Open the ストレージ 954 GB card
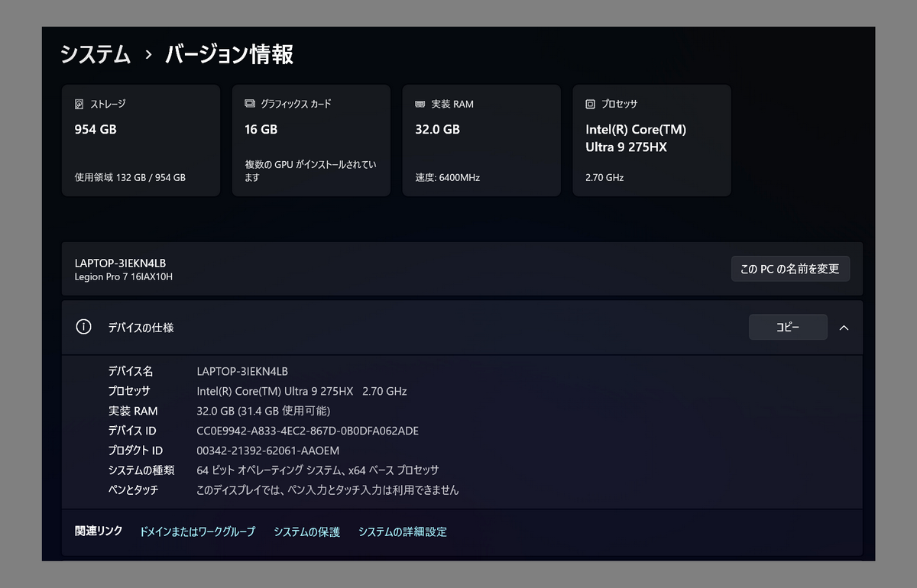Screen dimensions: 917x588 coord(141,141)
